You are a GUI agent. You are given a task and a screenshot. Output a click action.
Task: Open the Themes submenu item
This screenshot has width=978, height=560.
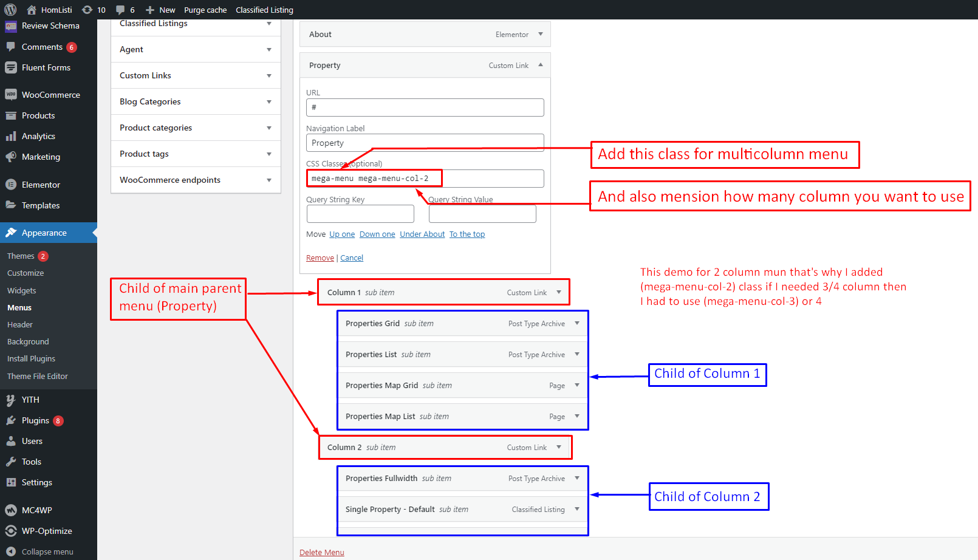pos(21,256)
